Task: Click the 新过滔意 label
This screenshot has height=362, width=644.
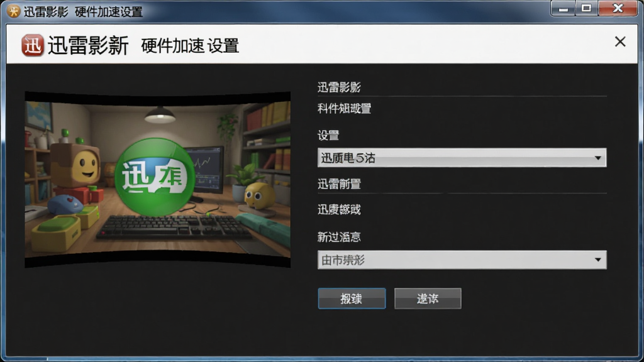Action: pos(339,237)
